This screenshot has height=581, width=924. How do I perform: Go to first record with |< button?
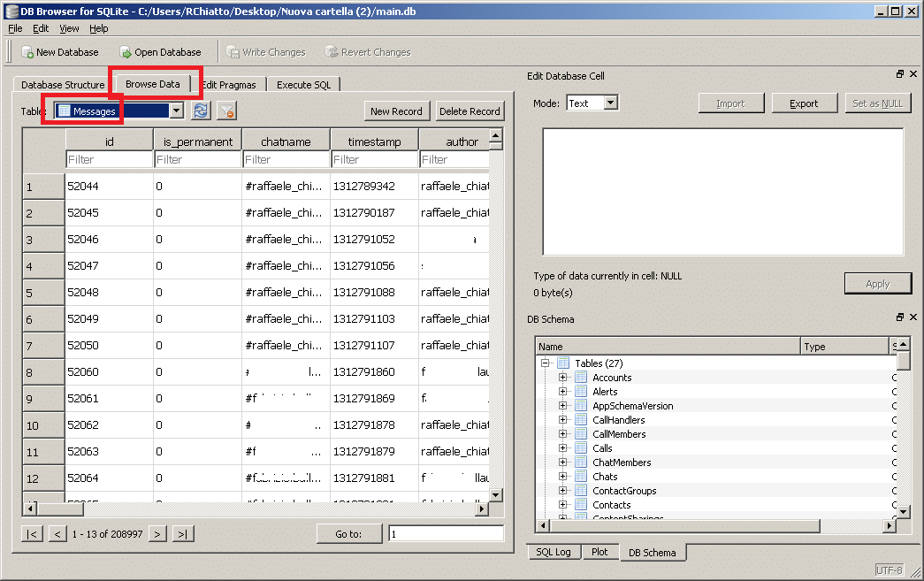32,533
